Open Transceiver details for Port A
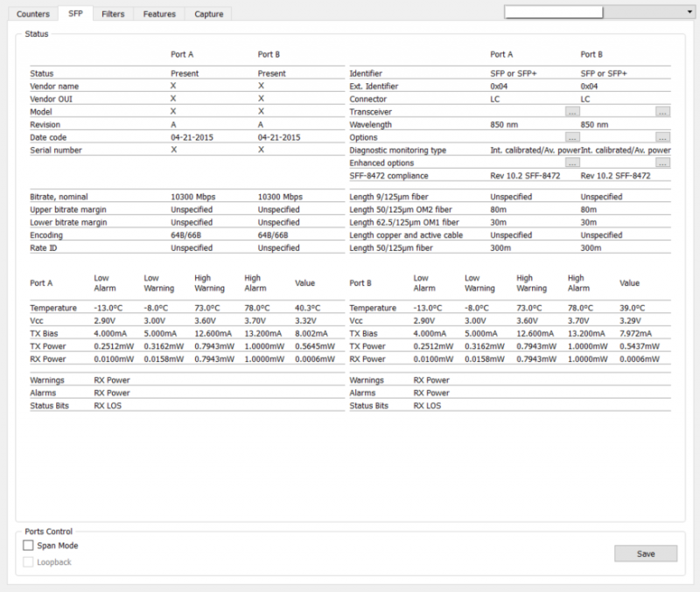The width and height of the screenshot is (700, 592). tap(571, 112)
